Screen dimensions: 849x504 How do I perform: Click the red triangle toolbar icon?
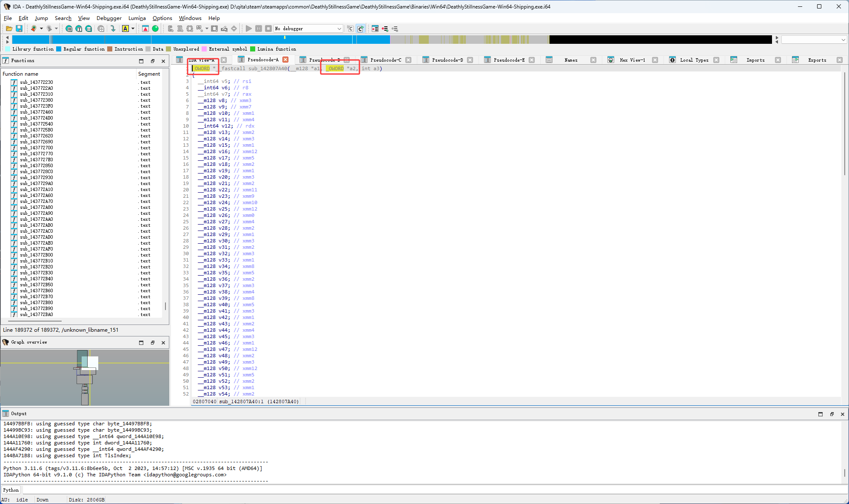145,28
